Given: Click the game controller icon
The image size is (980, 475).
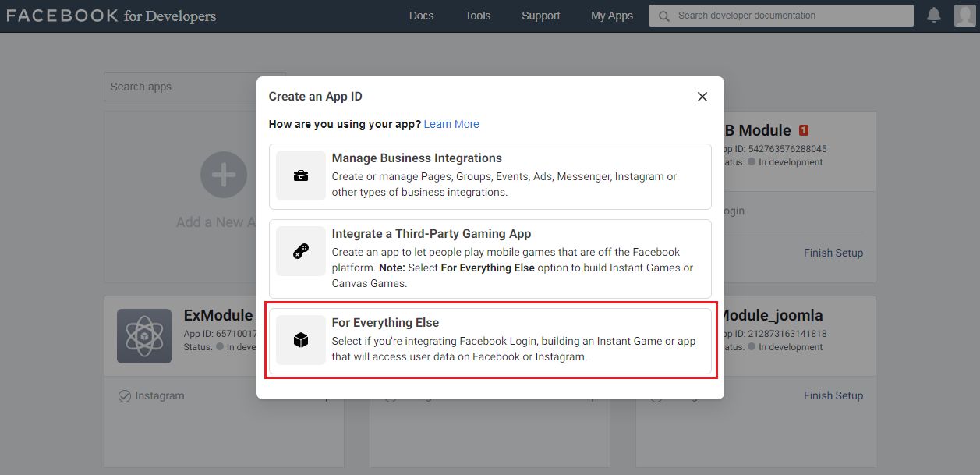Looking at the screenshot, I should pyautogui.click(x=301, y=251).
